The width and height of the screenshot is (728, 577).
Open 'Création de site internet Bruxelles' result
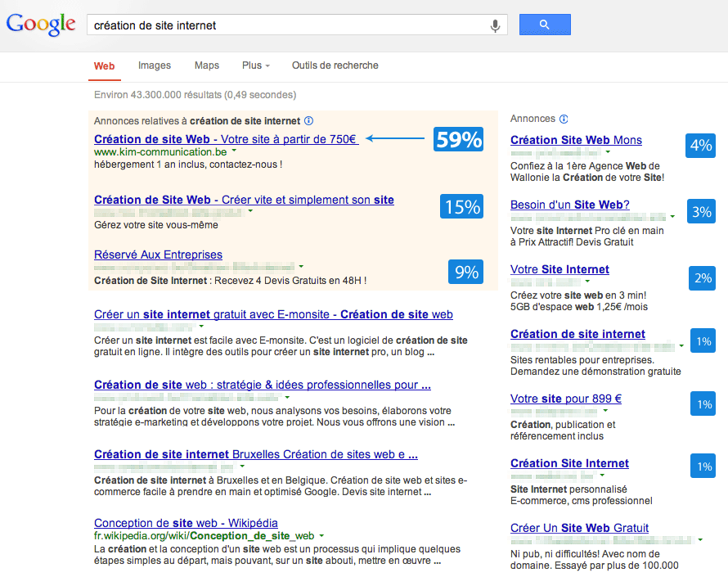[256, 454]
